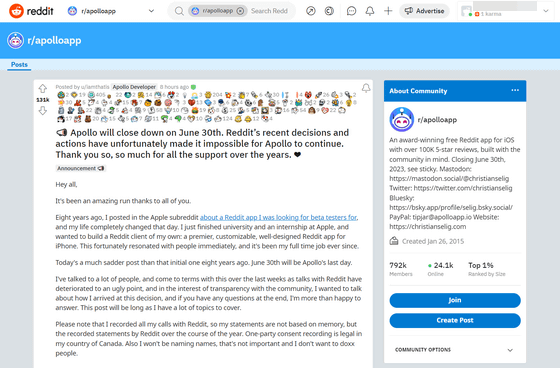Open the Popular arrow icon

(311, 11)
